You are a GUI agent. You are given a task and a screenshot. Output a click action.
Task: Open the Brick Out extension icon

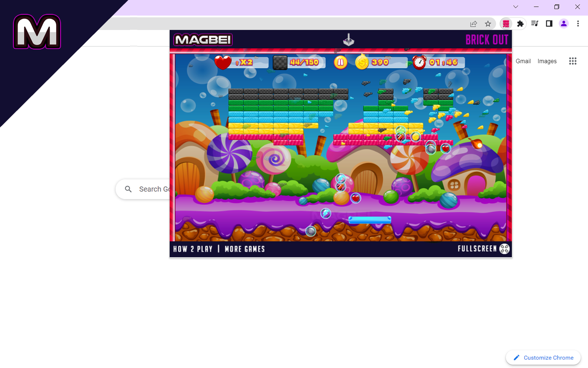[506, 24]
